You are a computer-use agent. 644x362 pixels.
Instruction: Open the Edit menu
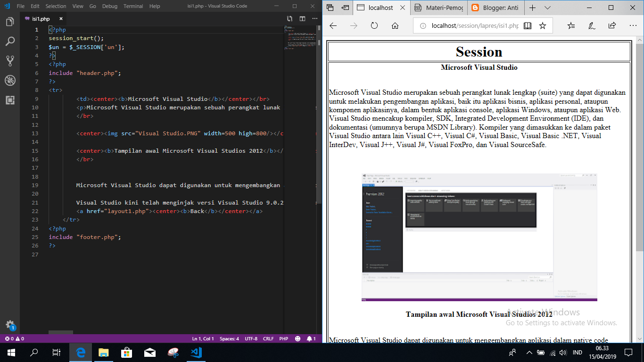tap(35, 6)
